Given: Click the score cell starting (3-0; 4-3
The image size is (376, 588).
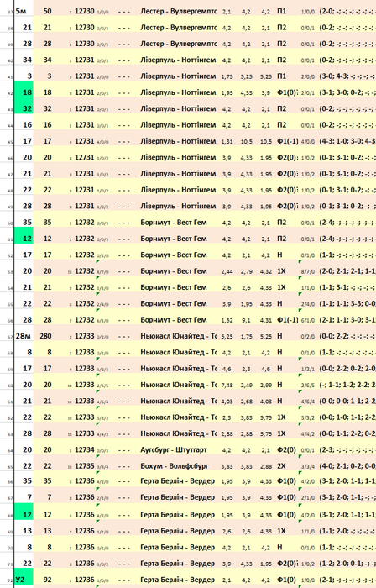Looking at the screenshot, I should click(347, 76).
